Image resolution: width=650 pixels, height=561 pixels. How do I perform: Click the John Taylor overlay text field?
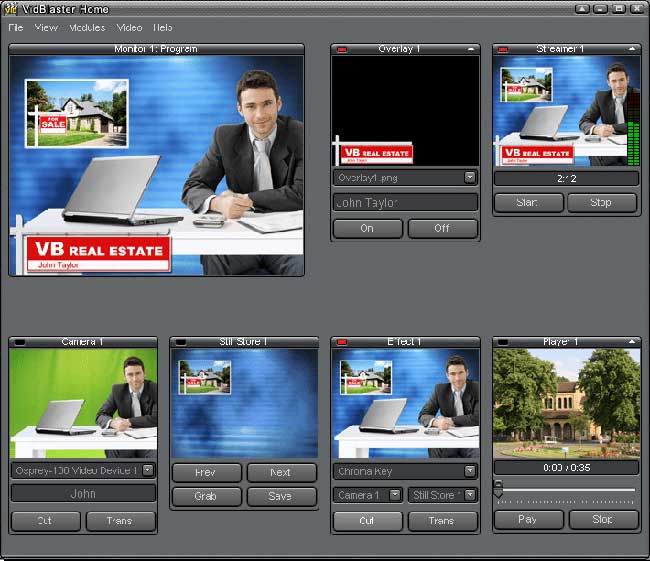point(405,203)
